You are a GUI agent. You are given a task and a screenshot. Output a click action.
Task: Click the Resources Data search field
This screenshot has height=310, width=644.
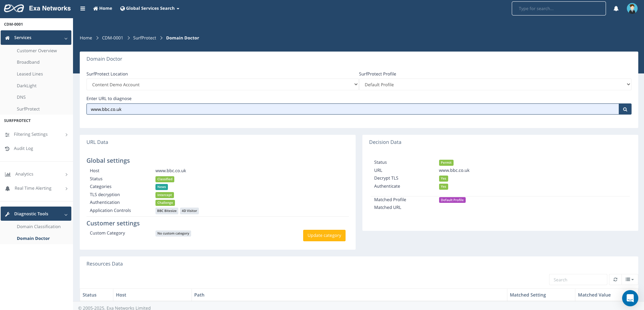(578, 280)
